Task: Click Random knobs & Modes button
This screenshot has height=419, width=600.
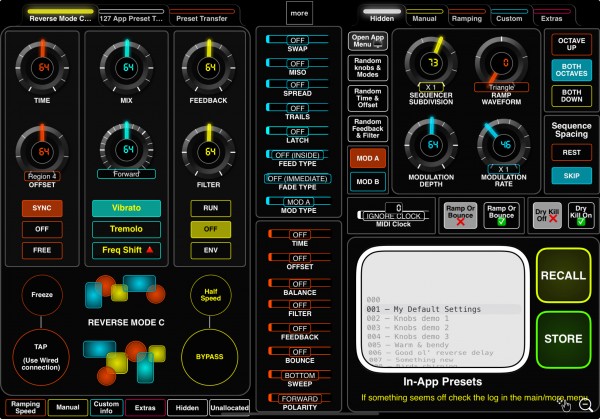Action: 368,68
